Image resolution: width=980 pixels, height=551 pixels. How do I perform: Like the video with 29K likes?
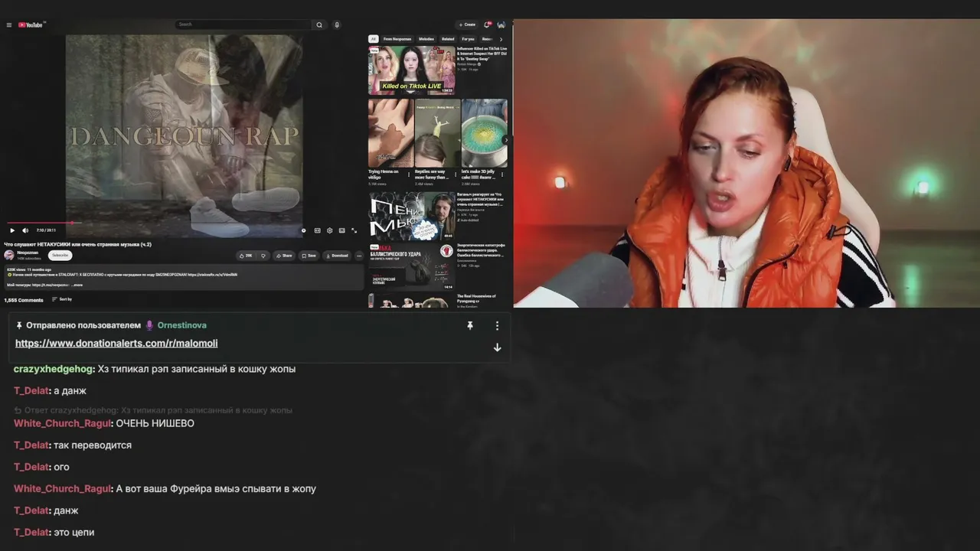[246, 256]
